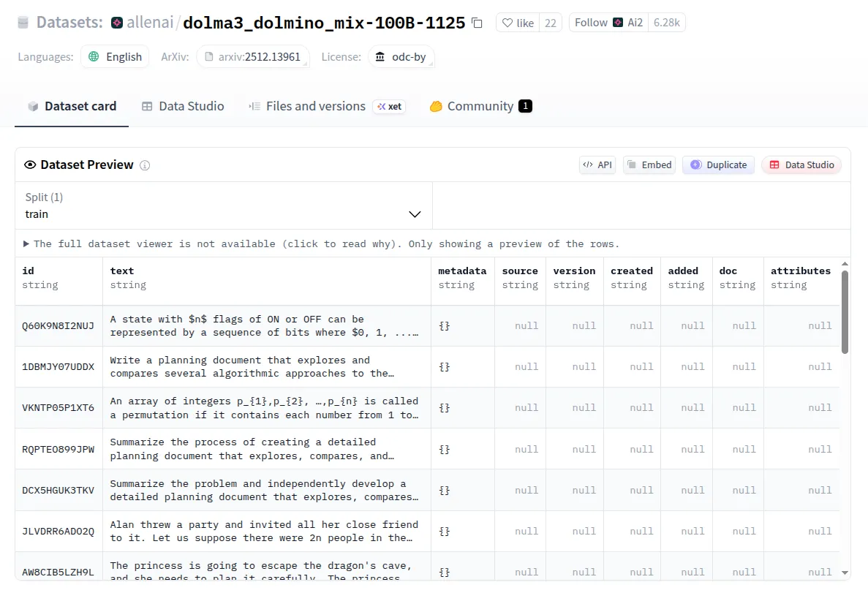Open the 6.28k followers count
Screen dimensions: 868x593
[x=666, y=23]
